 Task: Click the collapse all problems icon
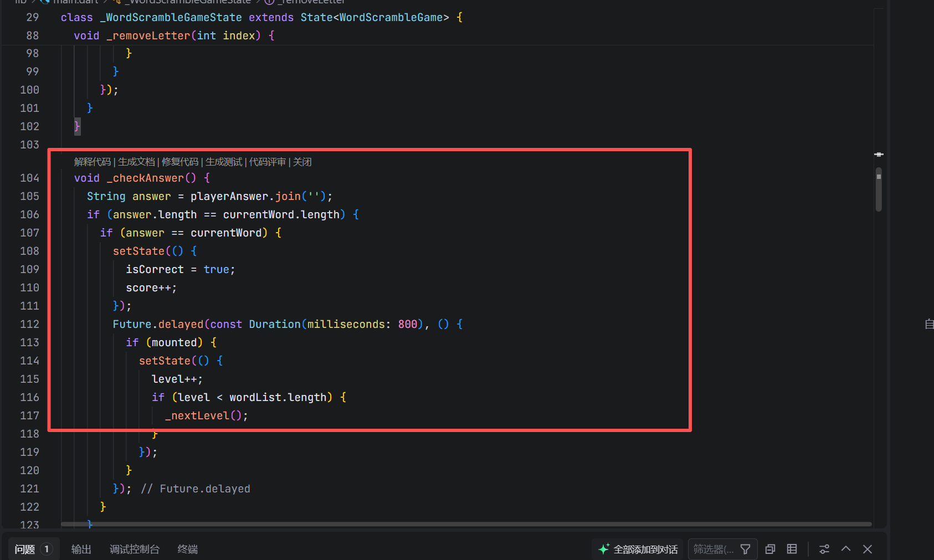[x=770, y=549]
